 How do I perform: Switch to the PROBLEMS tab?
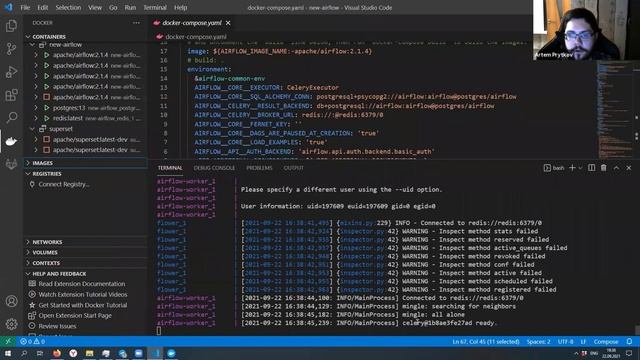click(x=259, y=168)
